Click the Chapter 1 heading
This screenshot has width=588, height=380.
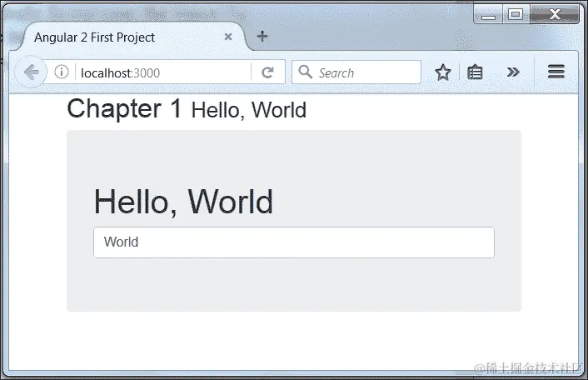pos(124,109)
